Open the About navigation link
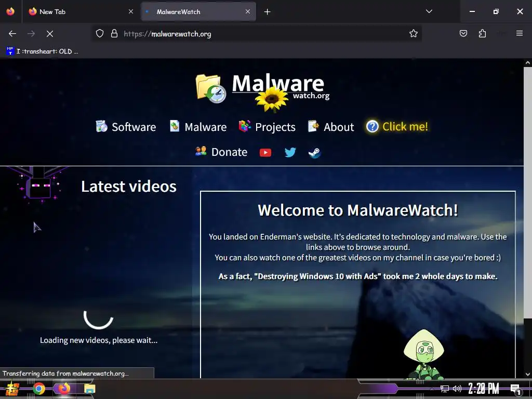532x399 pixels. point(339,127)
